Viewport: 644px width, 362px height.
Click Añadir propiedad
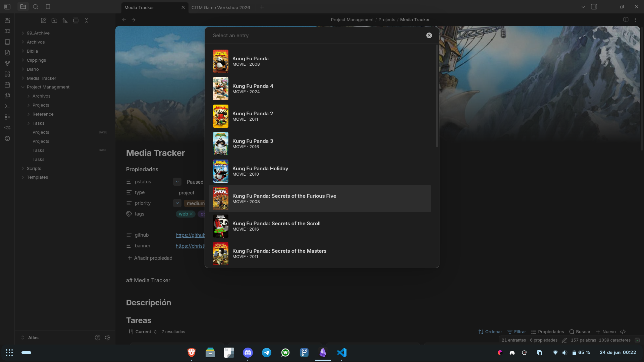150,258
